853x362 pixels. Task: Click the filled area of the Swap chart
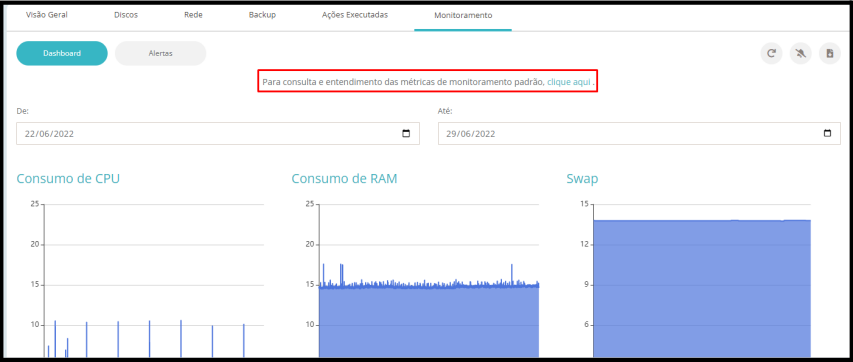coord(702,289)
